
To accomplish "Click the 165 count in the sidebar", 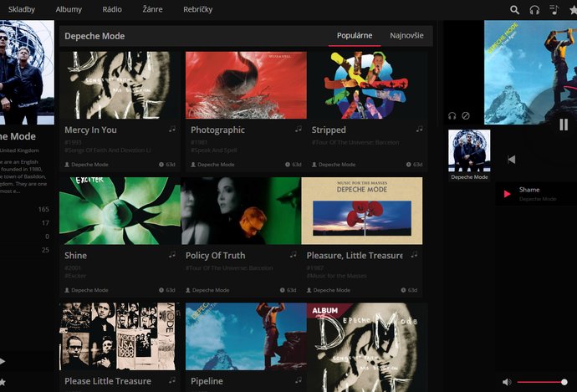I will point(43,209).
